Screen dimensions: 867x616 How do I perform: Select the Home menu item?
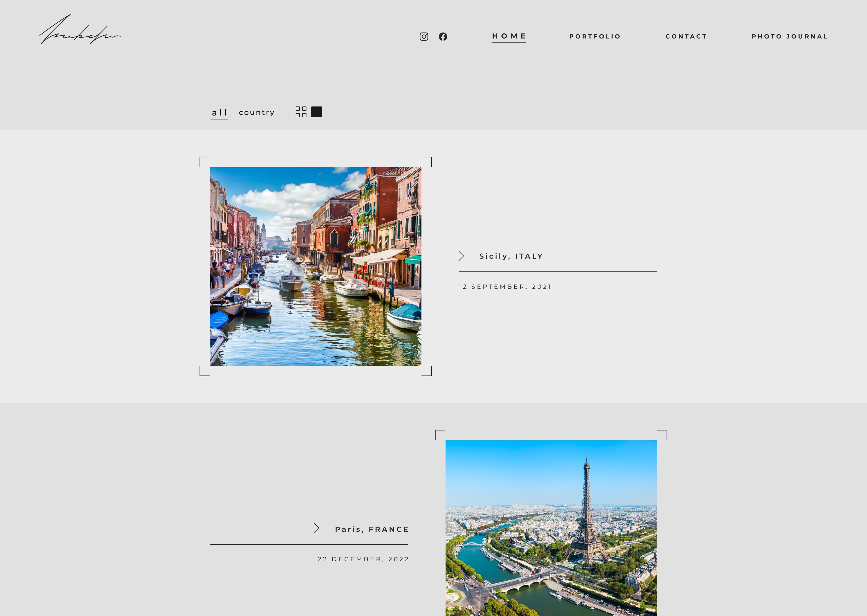(x=509, y=36)
